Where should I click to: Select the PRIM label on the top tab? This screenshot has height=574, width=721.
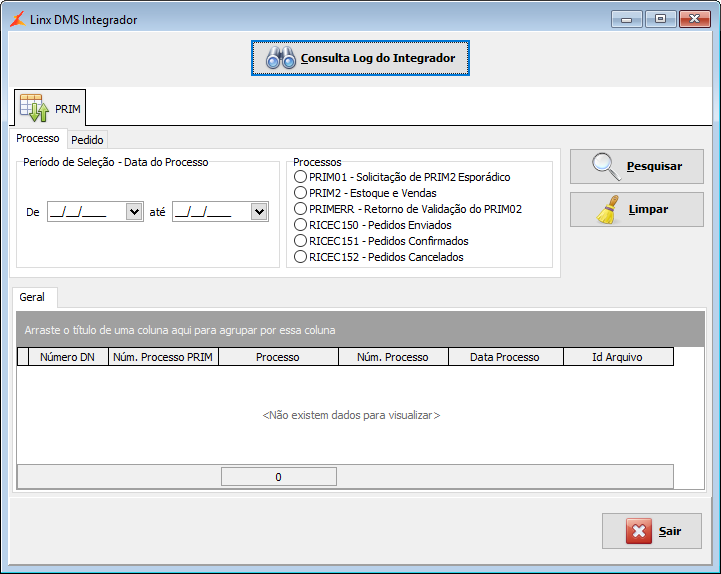coord(68,109)
